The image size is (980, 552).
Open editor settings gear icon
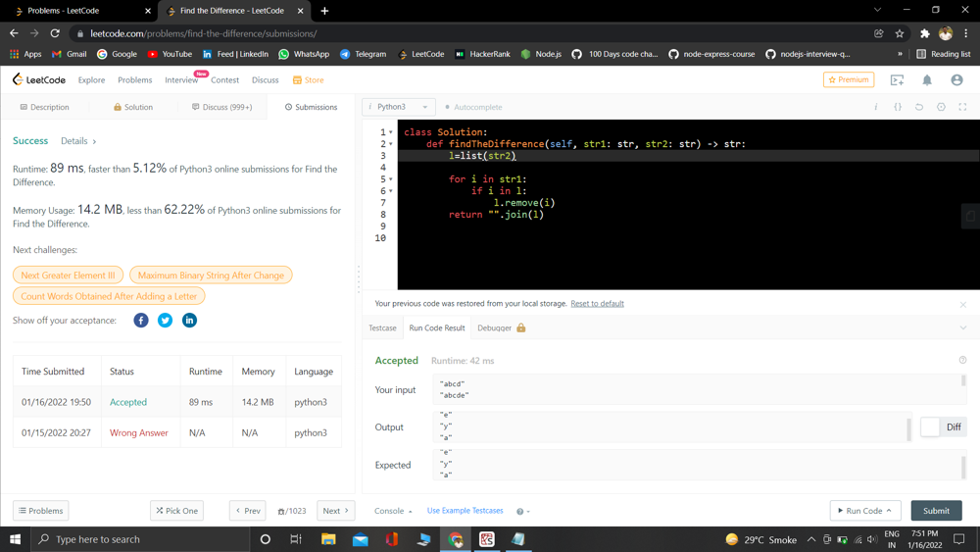(x=941, y=107)
